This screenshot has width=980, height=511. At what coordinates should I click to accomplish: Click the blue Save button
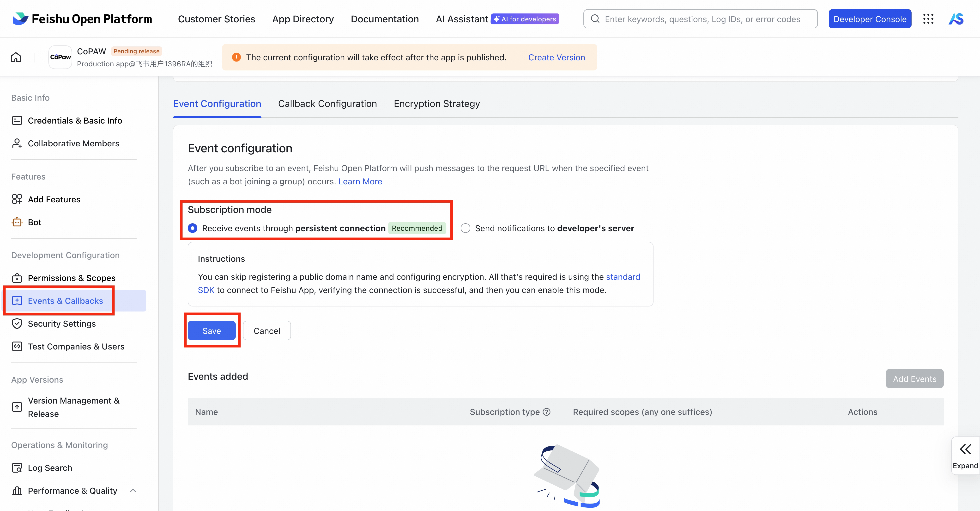212,330
